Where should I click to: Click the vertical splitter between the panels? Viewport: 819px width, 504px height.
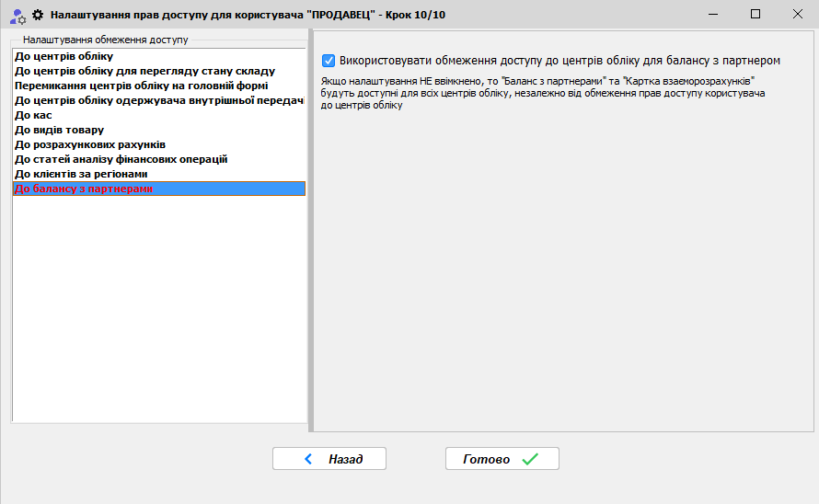point(310,230)
